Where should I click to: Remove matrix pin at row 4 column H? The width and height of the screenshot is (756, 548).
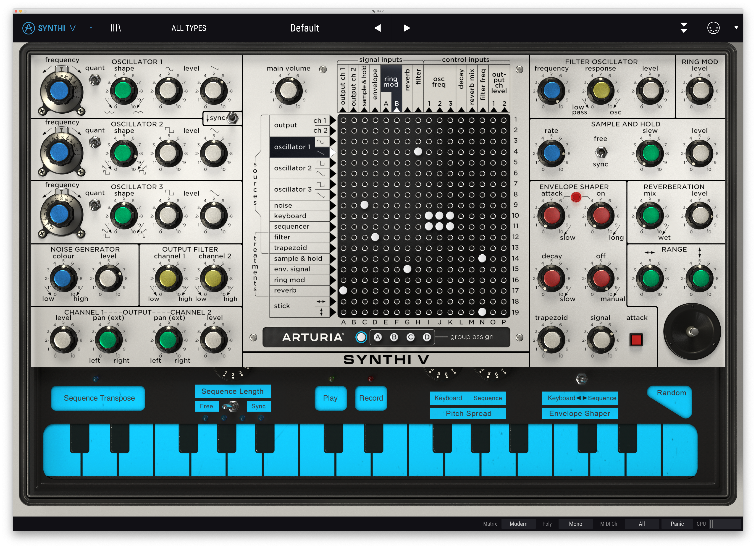(418, 151)
